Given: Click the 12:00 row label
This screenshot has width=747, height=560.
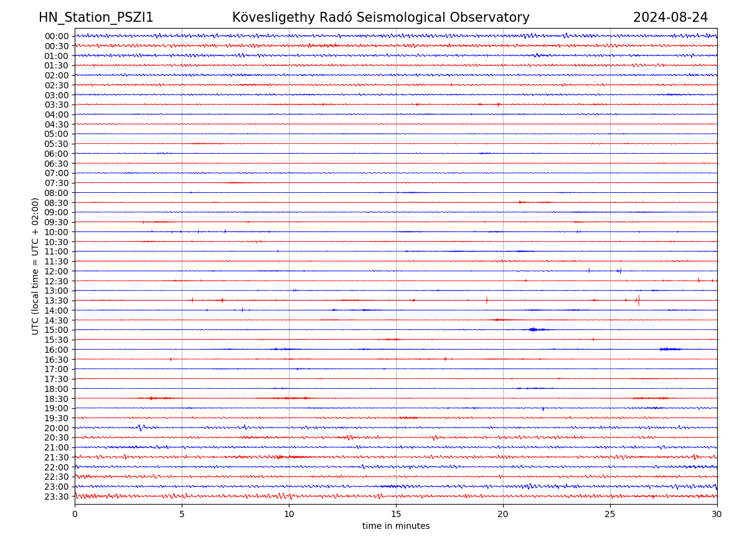Looking at the screenshot, I should pyautogui.click(x=56, y=271).
